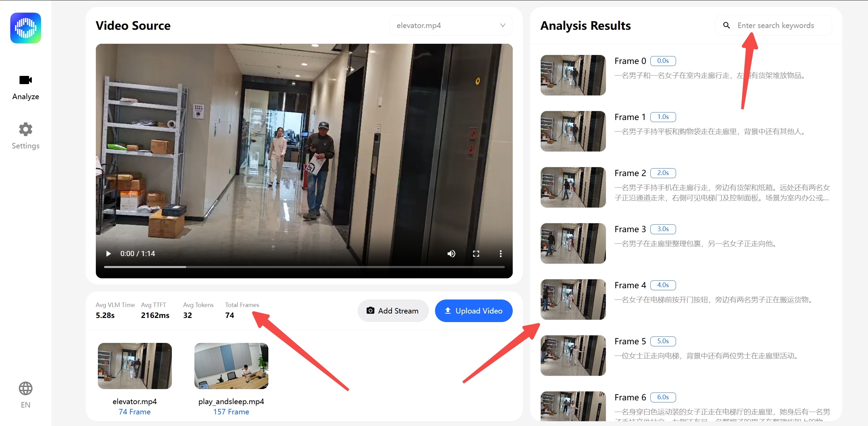Image resolution: width=868 pixels, height=426 pixels.
Task: Open Frame 2 thumbnail
Action: pyautogui.click(x=573, y=187)
